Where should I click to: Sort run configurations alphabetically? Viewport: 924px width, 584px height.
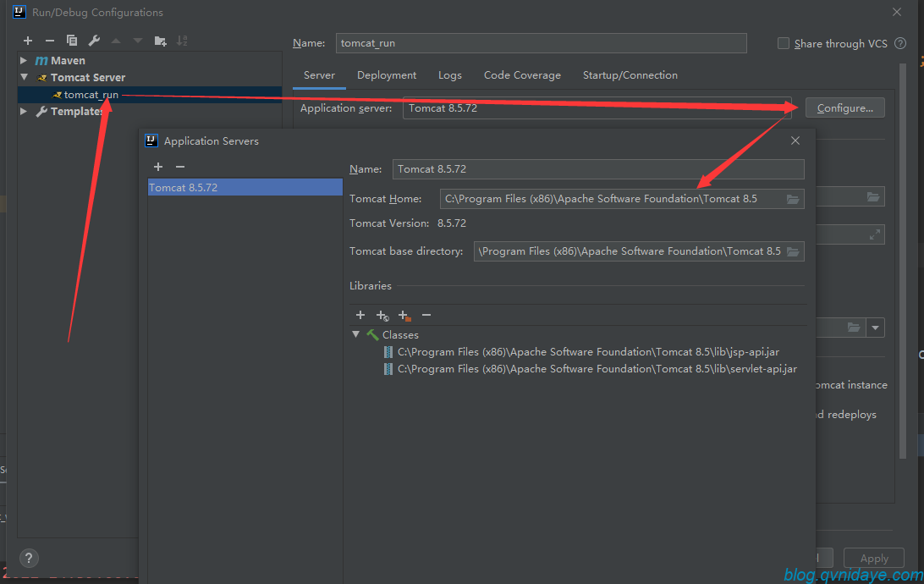point(182,41)
